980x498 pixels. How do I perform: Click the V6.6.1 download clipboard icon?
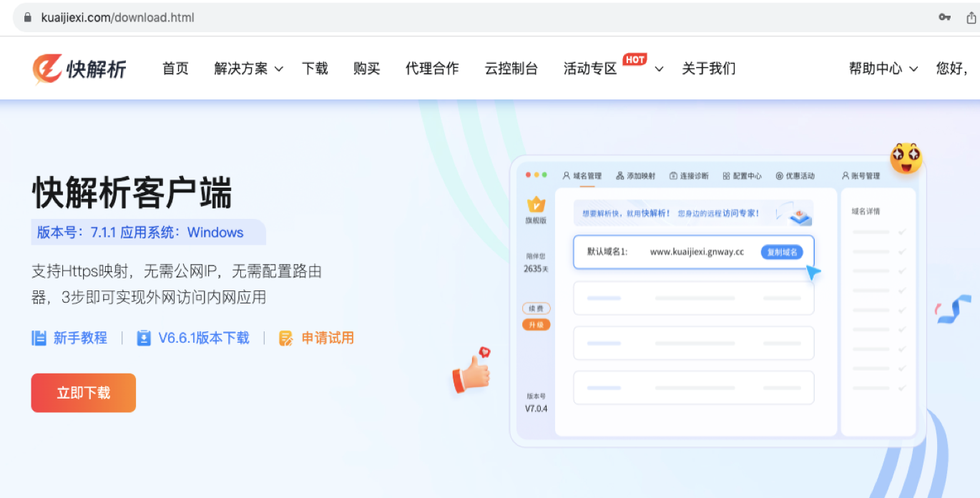click(144, 338)
